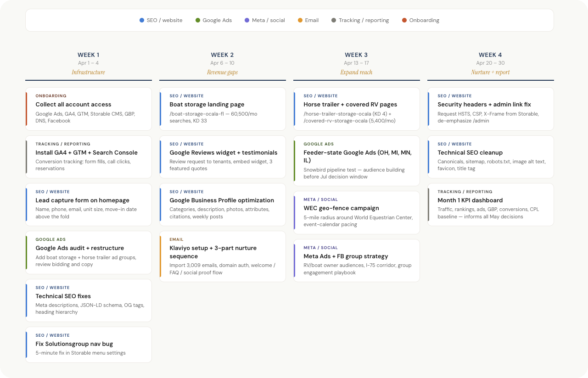The image size is (588, 378).
Task: Select the Tracking / reporting legend label
Action: [x=364, y=20]
